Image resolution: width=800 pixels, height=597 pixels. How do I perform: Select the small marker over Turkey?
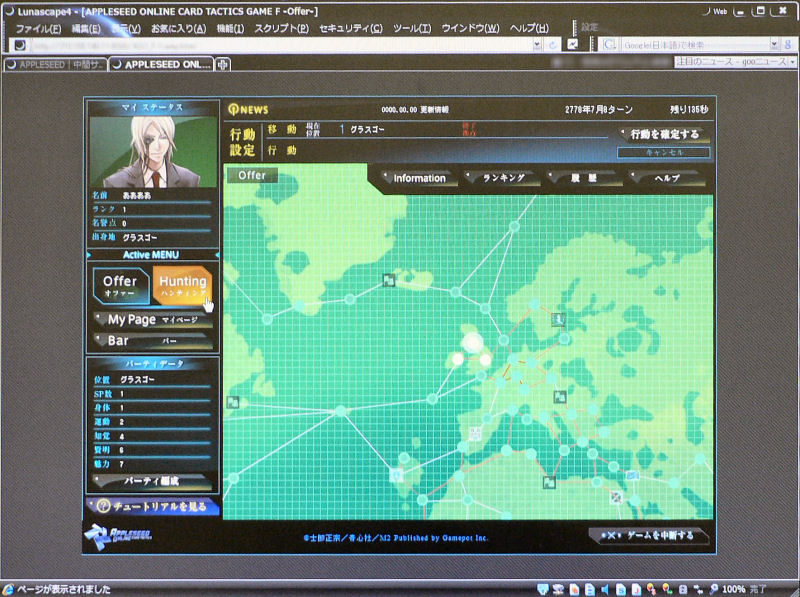(632, 475)
